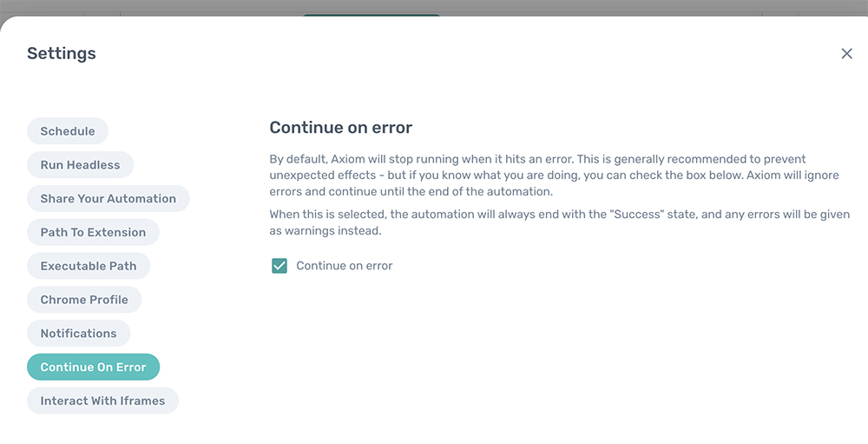Go to Path To Extension settings
Screen dimensions: 868x444
coord(93,233)
